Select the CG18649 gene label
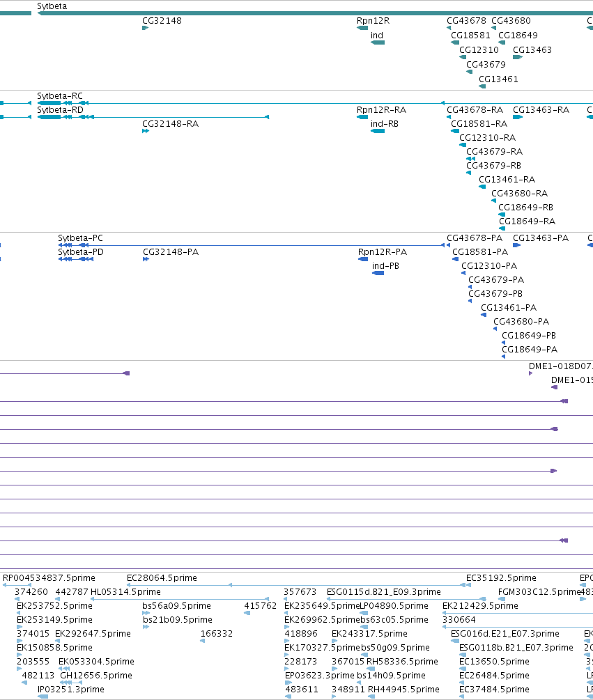 point(518,36)
